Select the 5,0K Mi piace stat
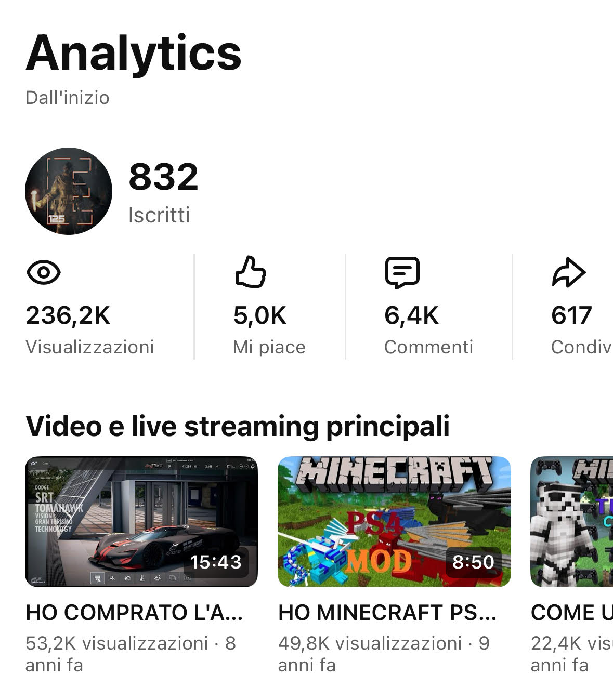This screenshot has width=613, height=700. [269, 329]
